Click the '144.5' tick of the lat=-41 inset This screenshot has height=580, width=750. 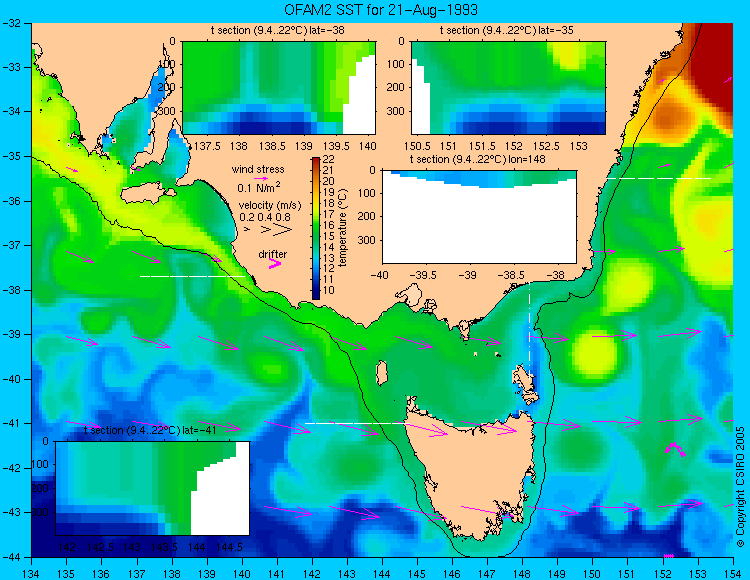[x=230, y=547]
